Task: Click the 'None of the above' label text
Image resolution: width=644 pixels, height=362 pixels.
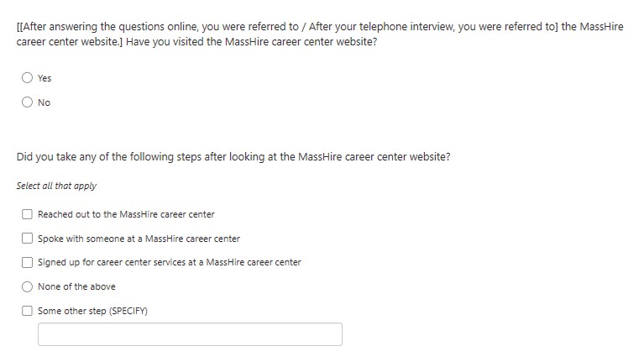Action: [76, 286]
